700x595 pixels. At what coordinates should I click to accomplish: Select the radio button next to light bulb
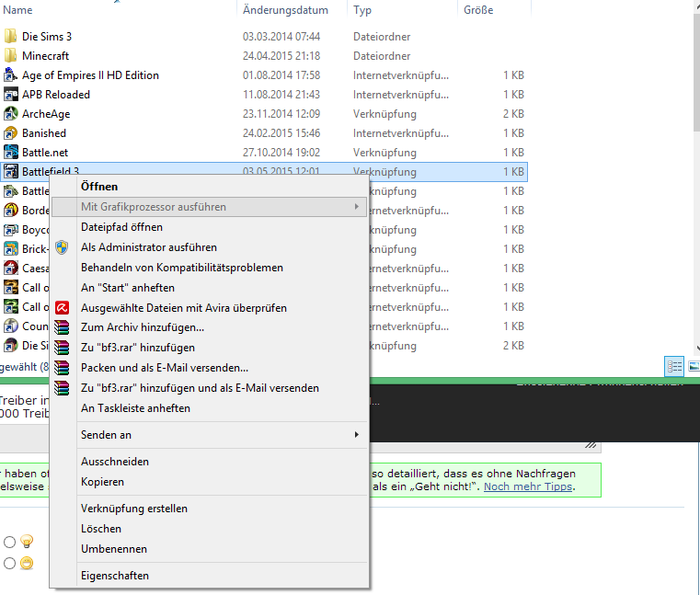pos(9,542)
